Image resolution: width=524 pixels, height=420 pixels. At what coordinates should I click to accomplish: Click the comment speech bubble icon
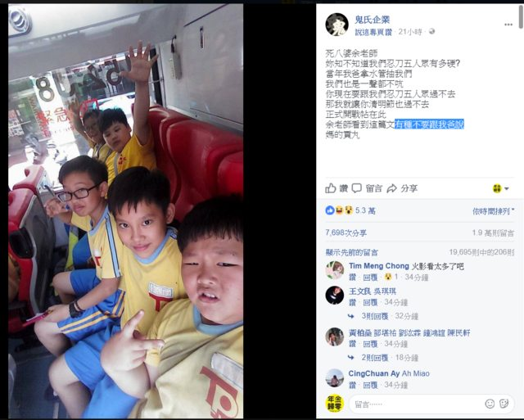[357, 188]
